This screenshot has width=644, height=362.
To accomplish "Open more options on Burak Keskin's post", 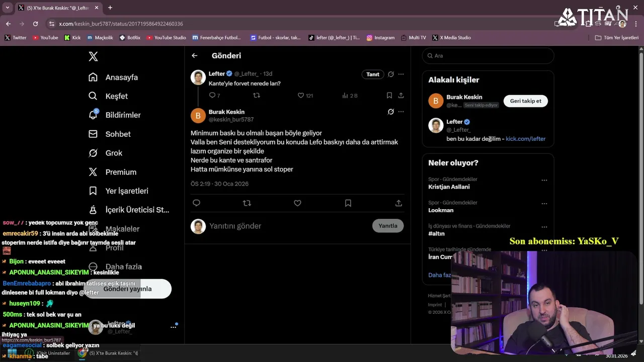I will pyautogui.click(x=401, y=112).
